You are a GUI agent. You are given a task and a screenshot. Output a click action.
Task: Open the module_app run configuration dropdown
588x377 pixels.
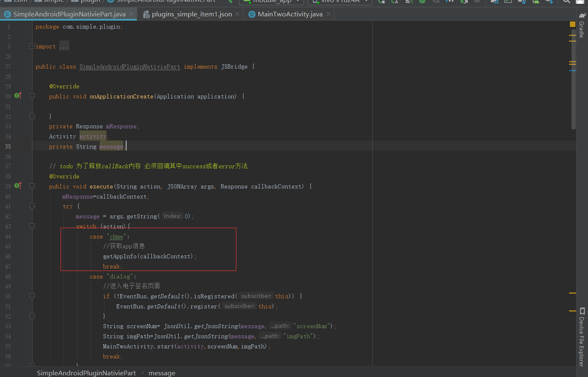(271, 2)
